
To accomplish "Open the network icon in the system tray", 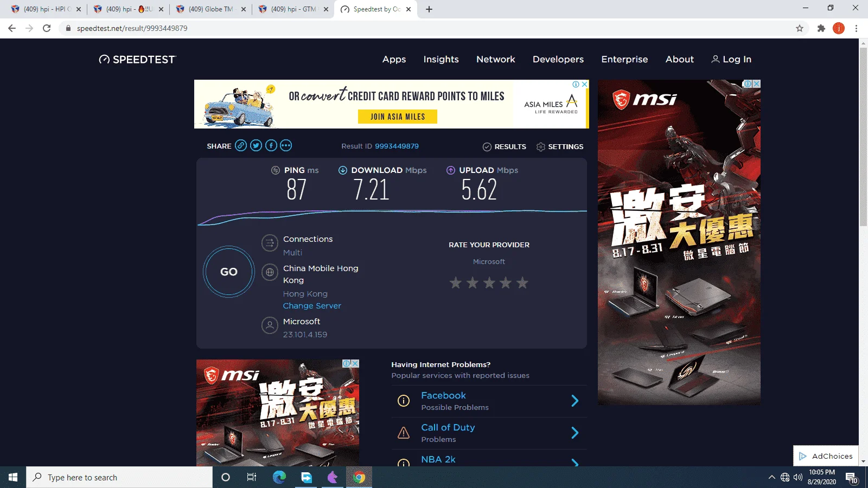I will (785, 477).
